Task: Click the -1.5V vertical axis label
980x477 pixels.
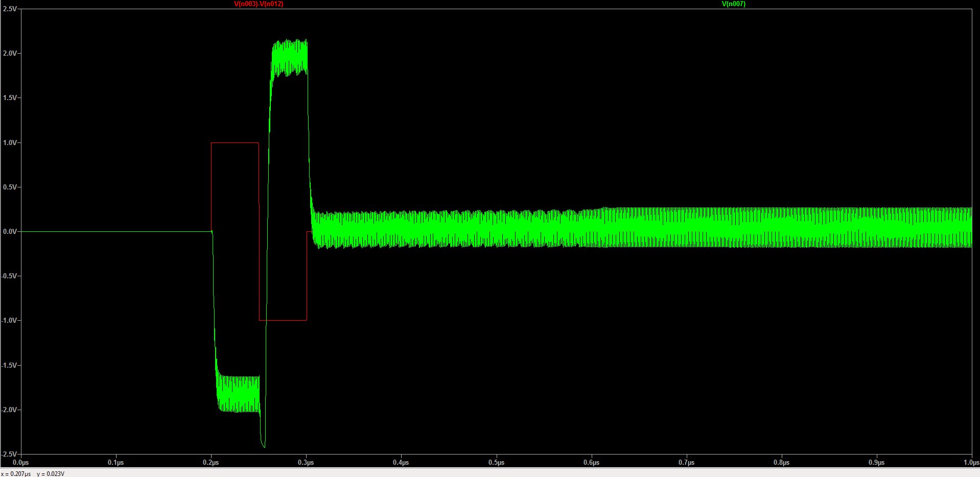Action: [x=9, y=365]
